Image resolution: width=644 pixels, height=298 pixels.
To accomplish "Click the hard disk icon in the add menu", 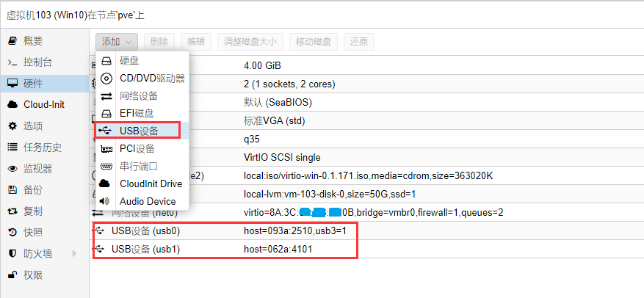I will 106,61.
